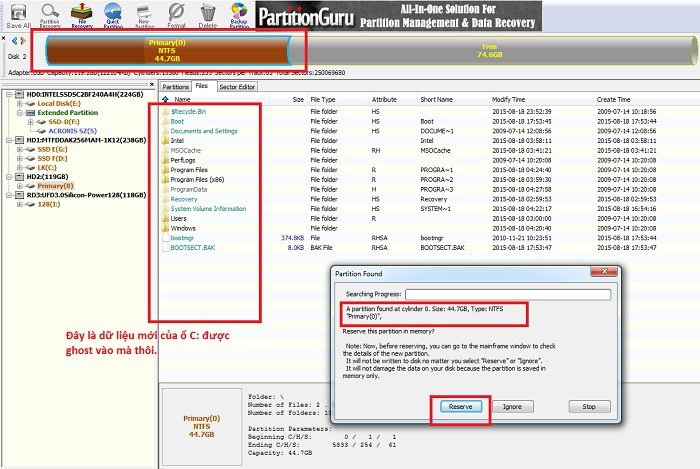Select ACRONIS SZ(5) in the disk tree
Screen dimensions: 700x469
72,131
